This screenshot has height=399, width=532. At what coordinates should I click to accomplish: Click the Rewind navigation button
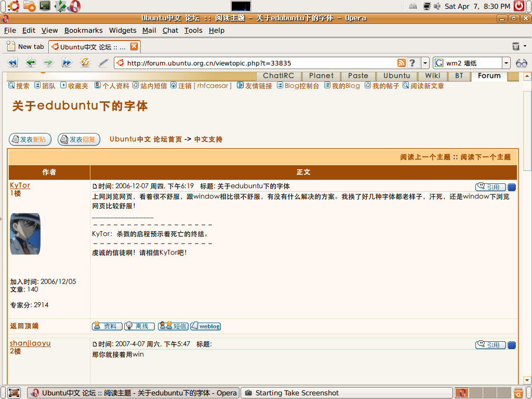pos(12,62)
